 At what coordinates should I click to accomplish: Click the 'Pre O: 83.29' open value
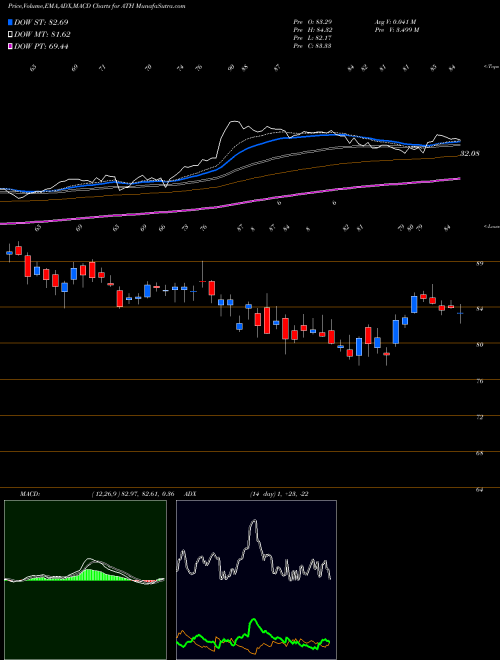click(x=312, y=22)
